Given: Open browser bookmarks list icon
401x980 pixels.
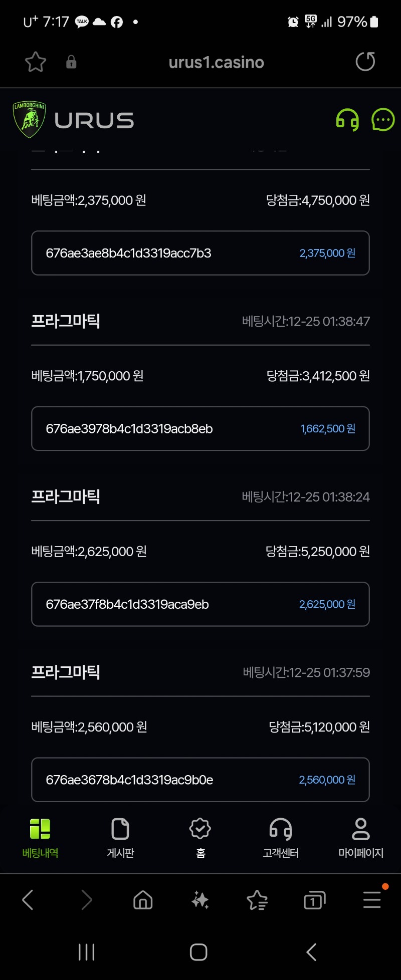Looking at the screenshot, I should [x=258, y=900].
